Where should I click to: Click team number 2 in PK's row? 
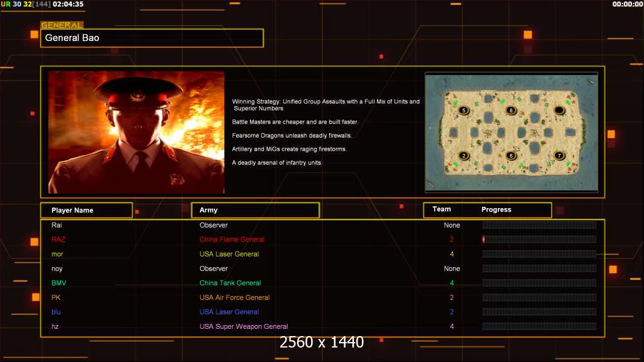click(452, 297)
